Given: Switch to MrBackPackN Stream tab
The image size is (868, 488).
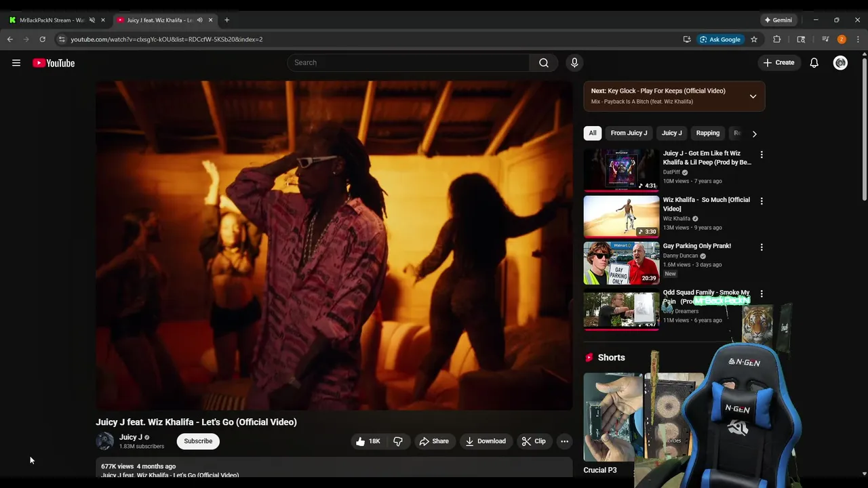Looking at the screenshot, I should coord(52,20).
